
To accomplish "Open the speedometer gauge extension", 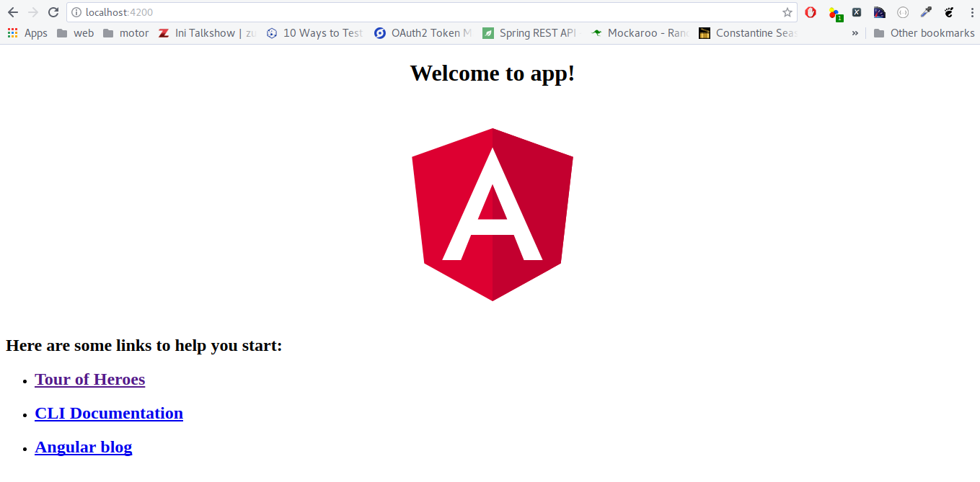I will [x=879, y=12].
